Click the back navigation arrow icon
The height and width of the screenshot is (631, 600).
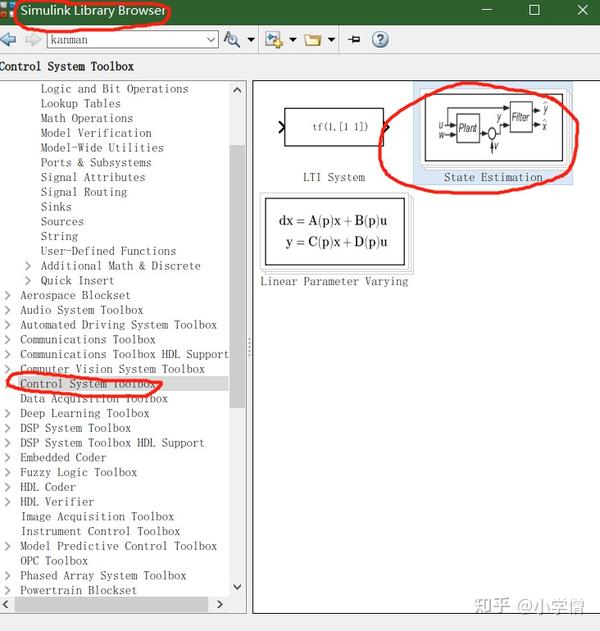[x=8, y=39]
